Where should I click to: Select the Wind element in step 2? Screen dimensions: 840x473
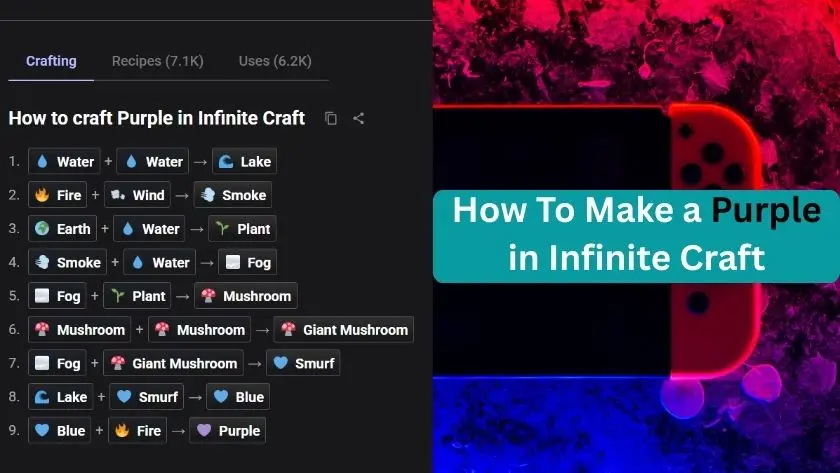click(x=137, y=195)
